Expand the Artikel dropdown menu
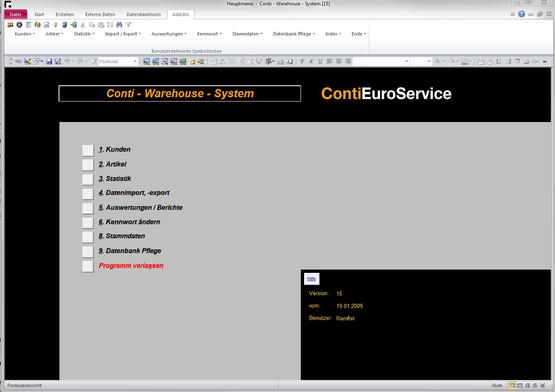 [54, 34]
